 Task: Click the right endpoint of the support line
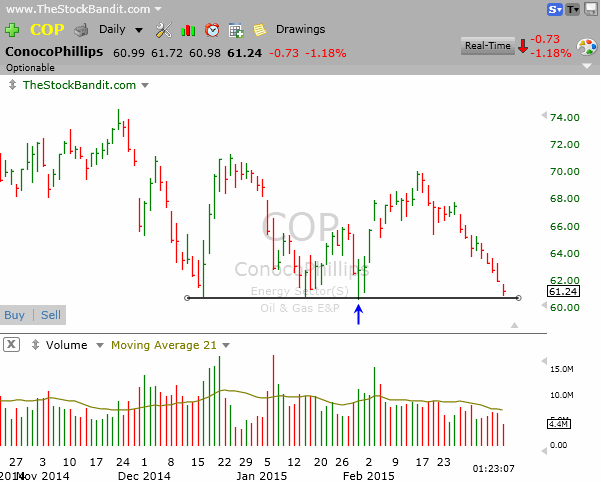pos(518,298)
